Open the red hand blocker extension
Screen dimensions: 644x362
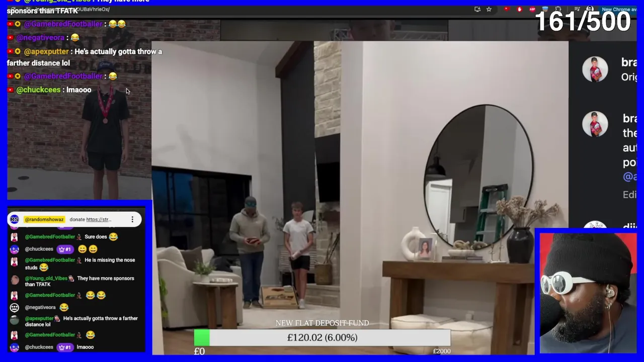tap(520, 9)
